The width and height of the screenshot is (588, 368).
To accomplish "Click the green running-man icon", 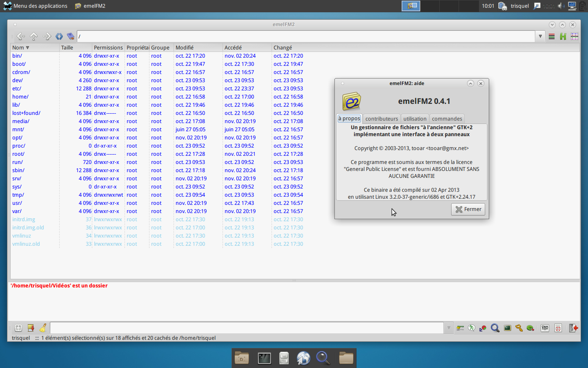I will [472, 328].
